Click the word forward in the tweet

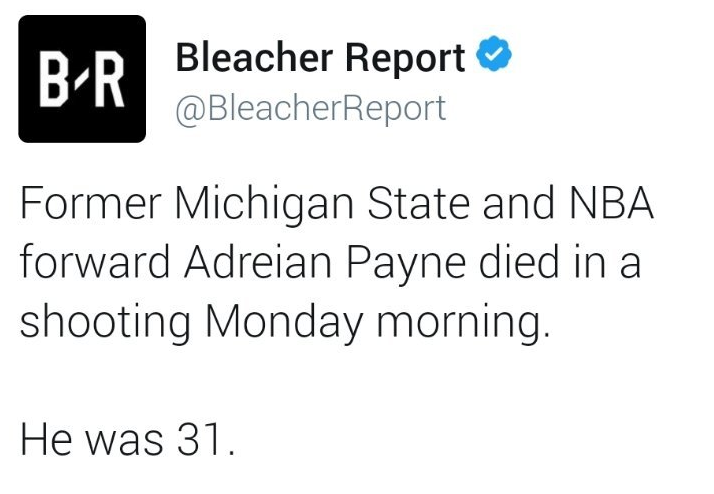tap(95, 262)
